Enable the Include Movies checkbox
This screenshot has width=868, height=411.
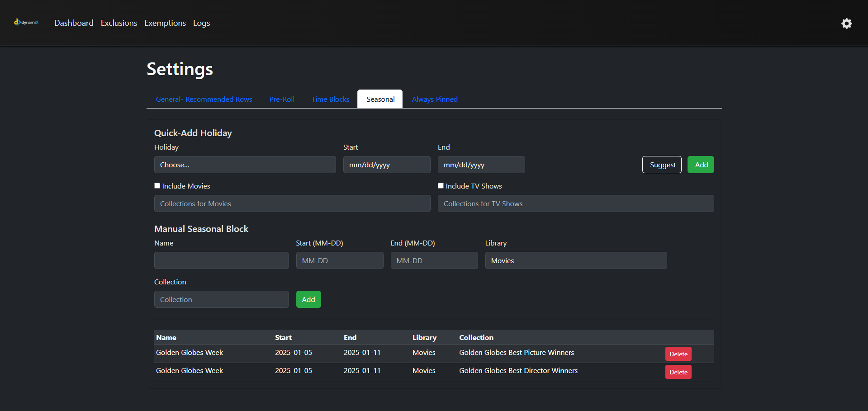pyautogui.click(x=157, y=186)
